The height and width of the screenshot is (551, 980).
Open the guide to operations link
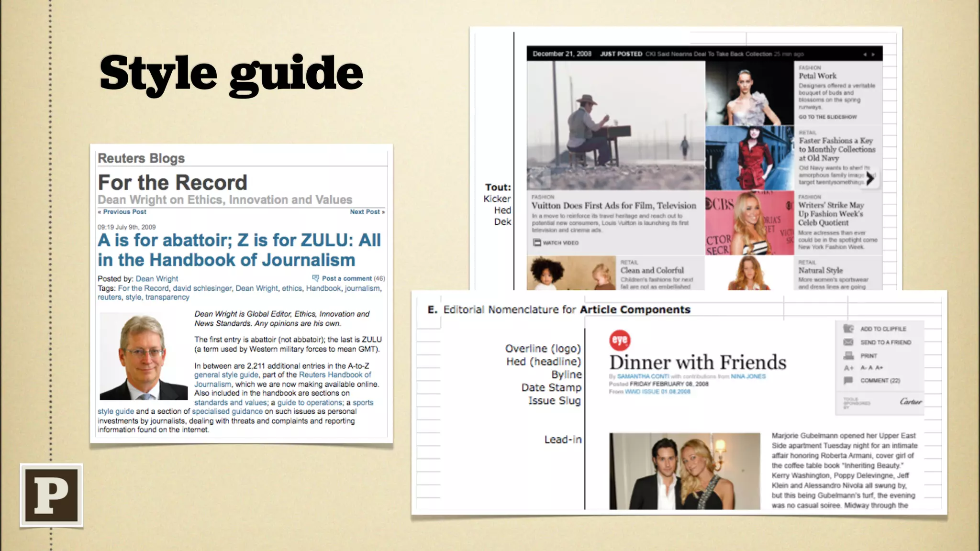tap(310, 403)
